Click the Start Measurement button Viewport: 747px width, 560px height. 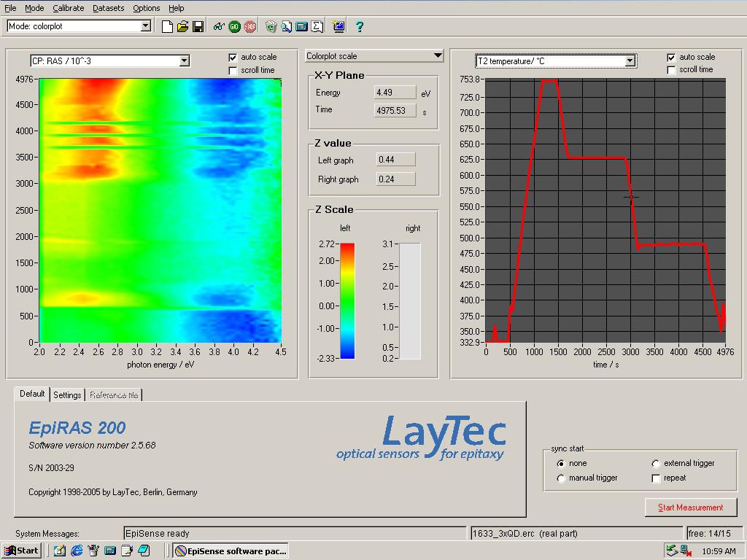[x=690, y=507]
